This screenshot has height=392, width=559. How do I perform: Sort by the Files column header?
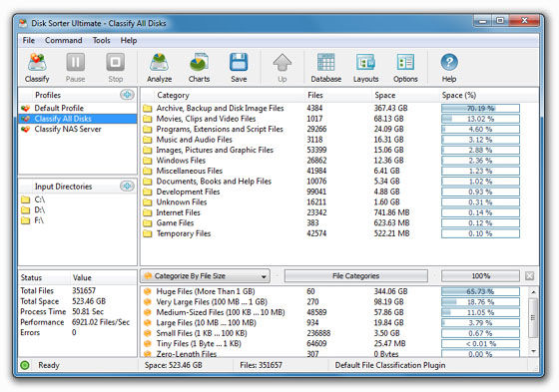[x=315, y=95]
